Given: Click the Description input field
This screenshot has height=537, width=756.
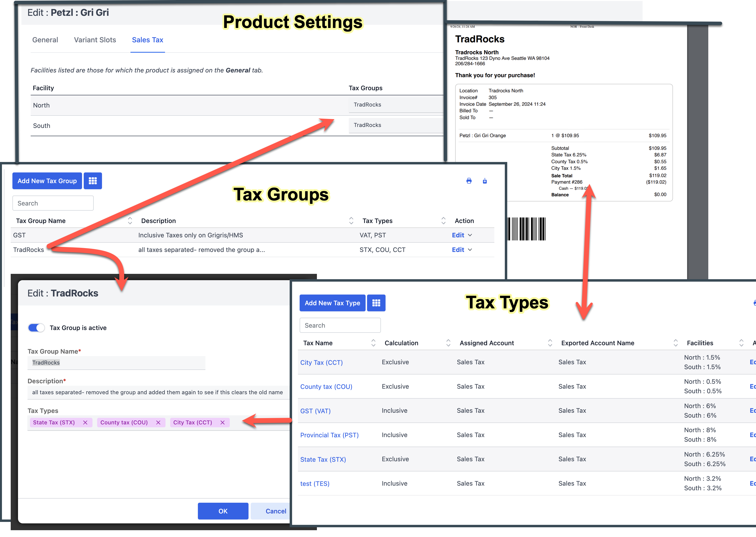Looking at the screenshot, I should tap(158, 393).
